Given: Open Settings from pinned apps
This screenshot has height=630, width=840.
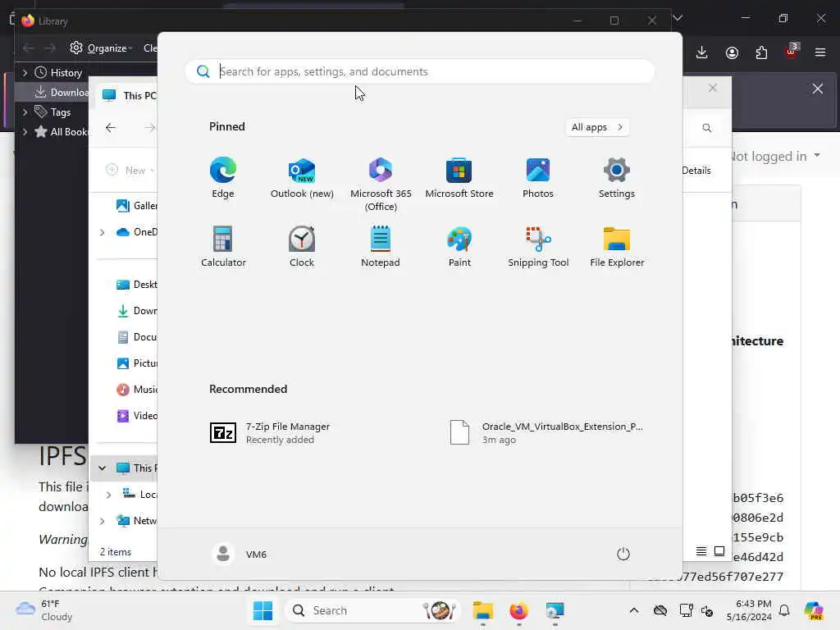Looking at the screenshot, I should 617,178.
